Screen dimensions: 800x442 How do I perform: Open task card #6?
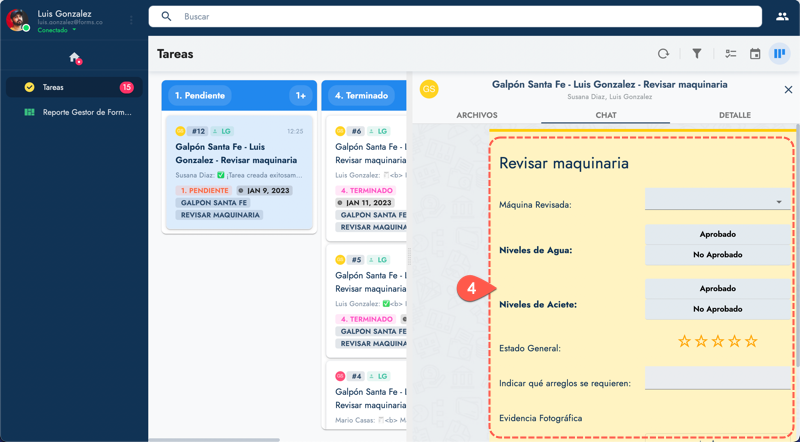coord(366,178)
